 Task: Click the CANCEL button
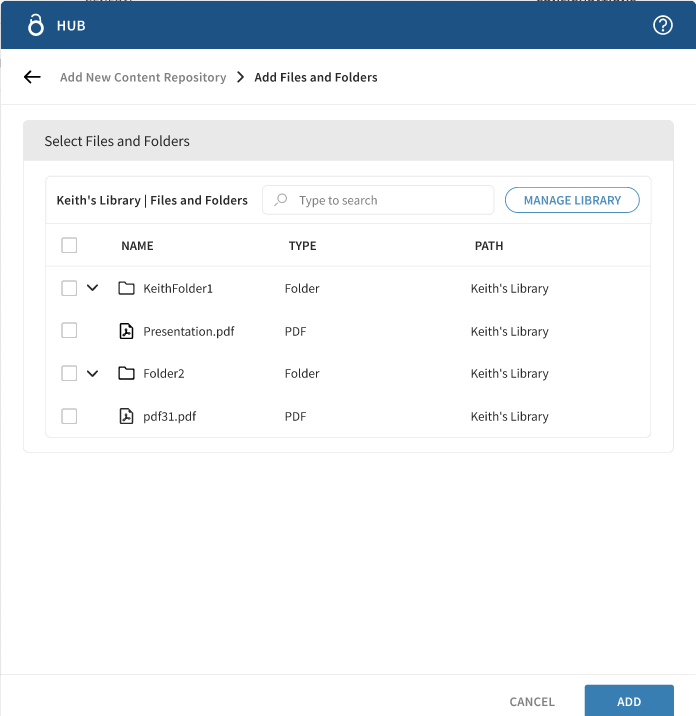(532, 701)
